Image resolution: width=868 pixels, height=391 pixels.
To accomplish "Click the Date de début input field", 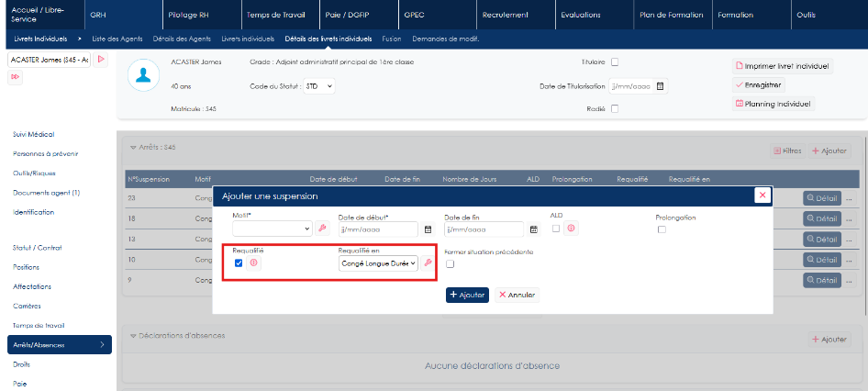I will point(378,229).
